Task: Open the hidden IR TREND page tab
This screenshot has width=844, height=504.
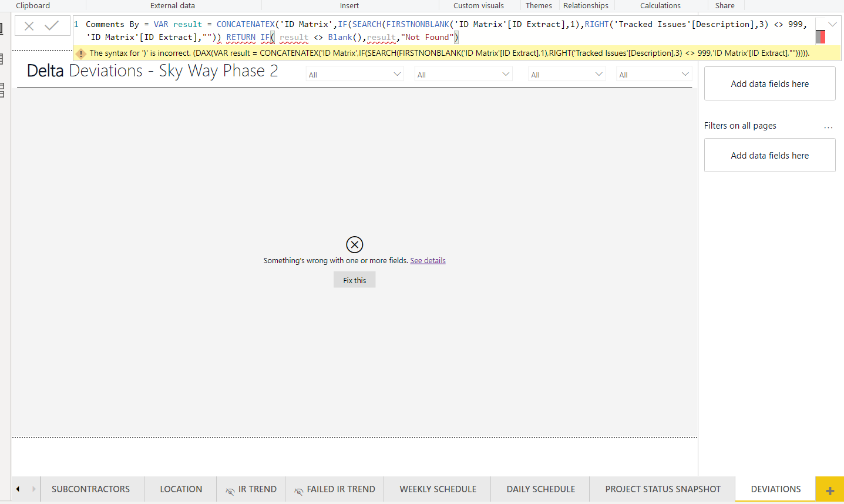Action: 251,489
